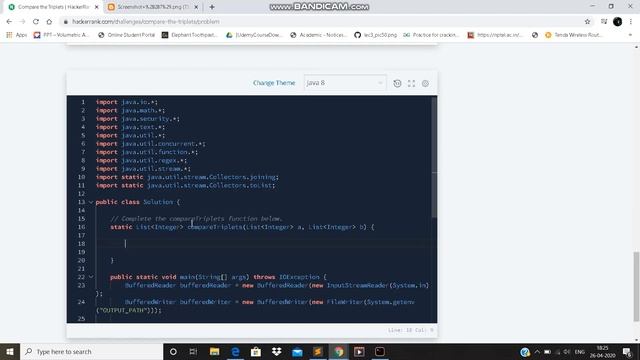The height and width of the screenshot is (360, 640).
Task: Open notification action center
Action: coord(627,351)
